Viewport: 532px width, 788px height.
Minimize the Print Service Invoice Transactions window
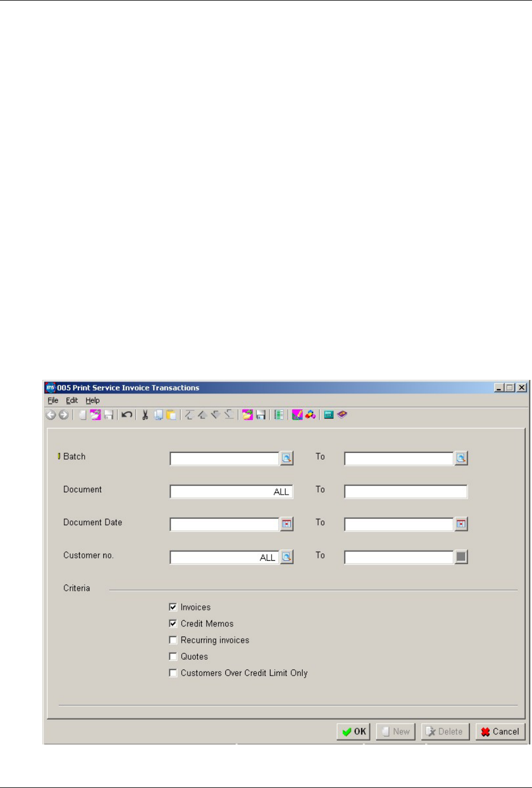[499, 388]
